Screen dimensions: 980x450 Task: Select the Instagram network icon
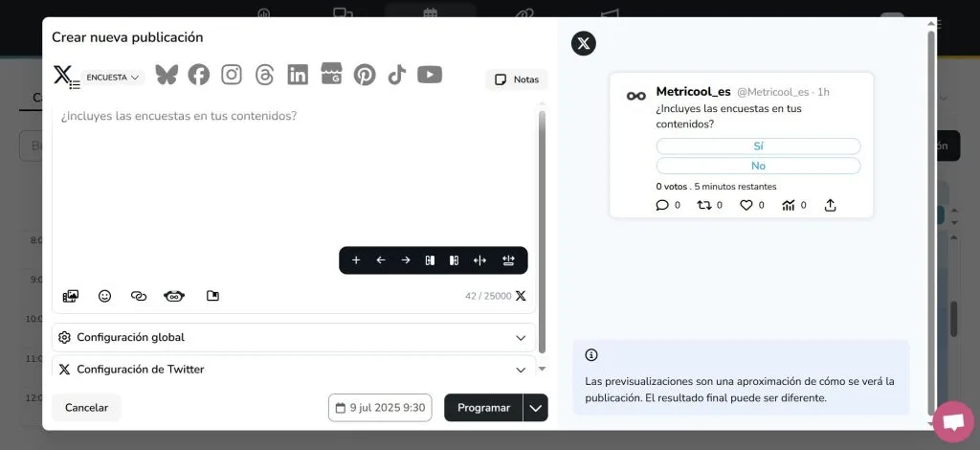[232, 75]
